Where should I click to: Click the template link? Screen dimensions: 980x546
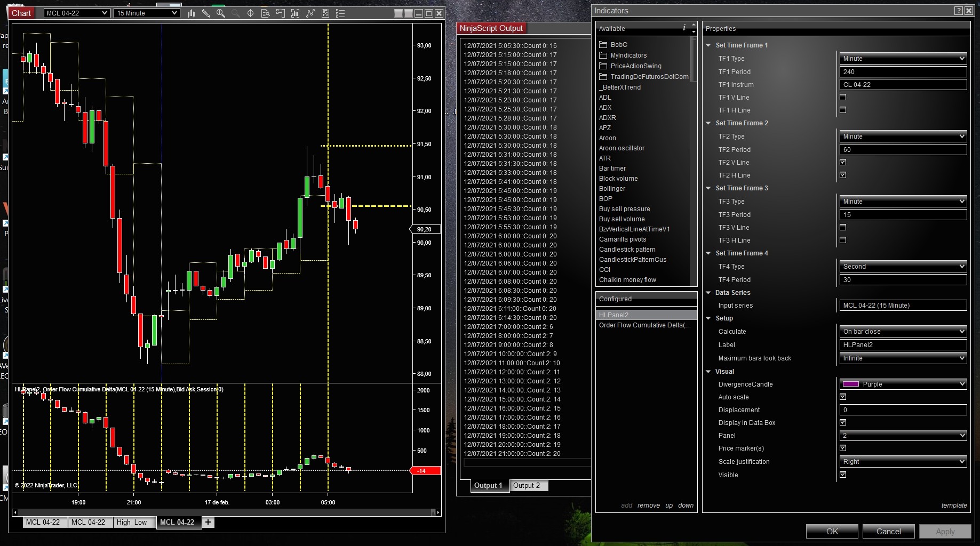954,505
